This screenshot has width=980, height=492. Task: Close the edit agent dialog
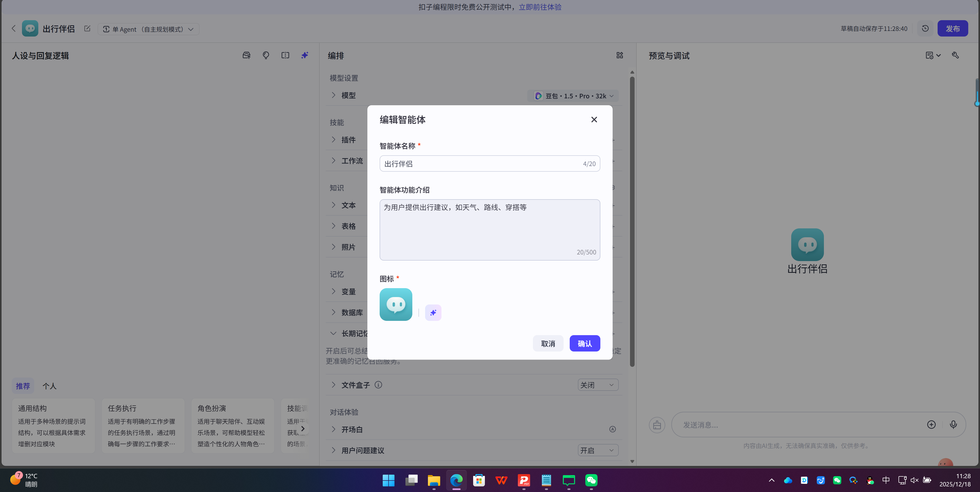[x=594, y=120]
